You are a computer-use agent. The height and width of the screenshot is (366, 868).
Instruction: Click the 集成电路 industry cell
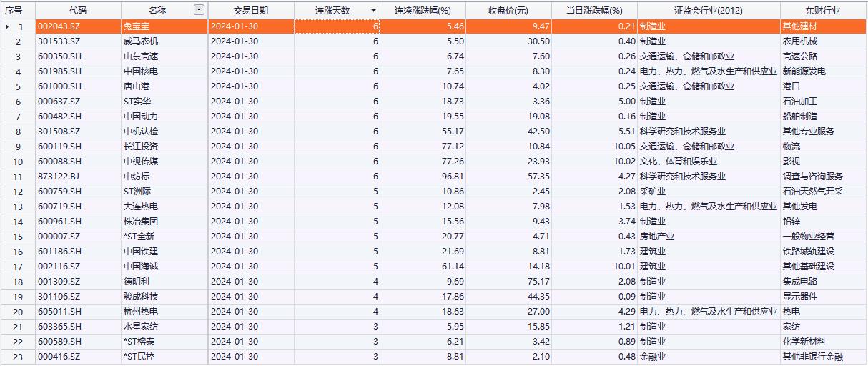[x=822, y=282]
